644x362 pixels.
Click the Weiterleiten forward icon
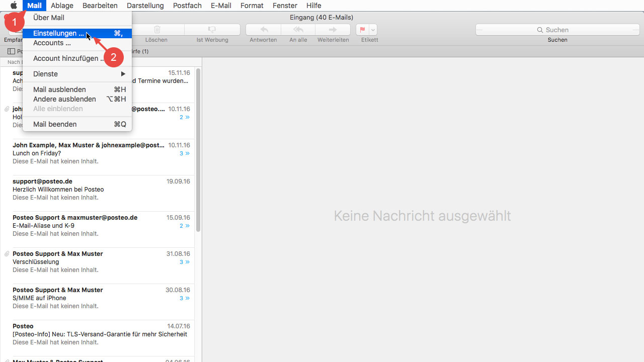click(x=333, y=29)
